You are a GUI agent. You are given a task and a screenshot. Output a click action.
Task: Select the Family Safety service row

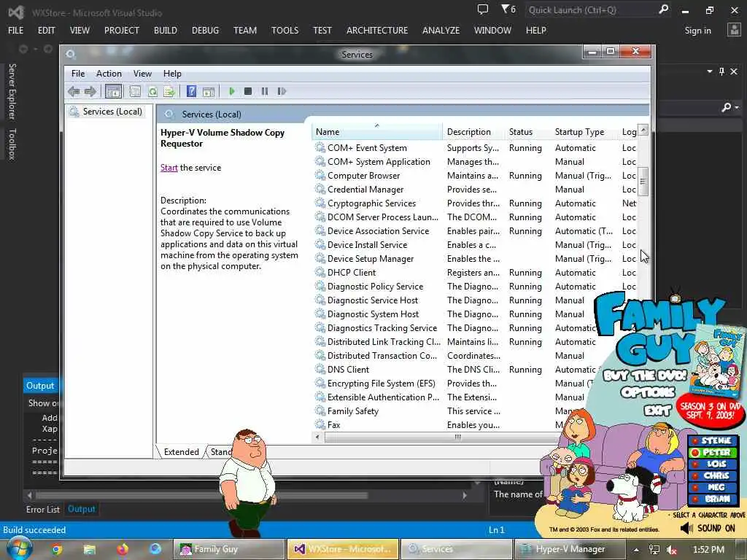tap(441, 411)
